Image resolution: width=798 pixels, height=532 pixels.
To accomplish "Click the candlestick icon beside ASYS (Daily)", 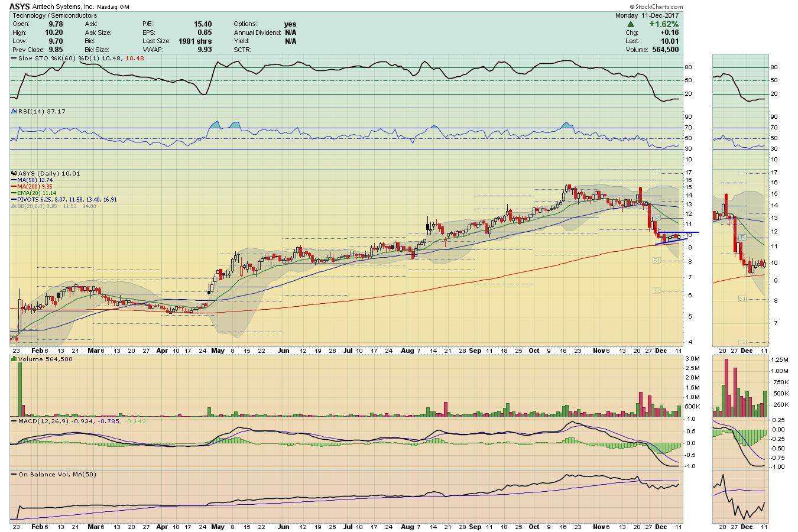I will click(x=14, y=174).
